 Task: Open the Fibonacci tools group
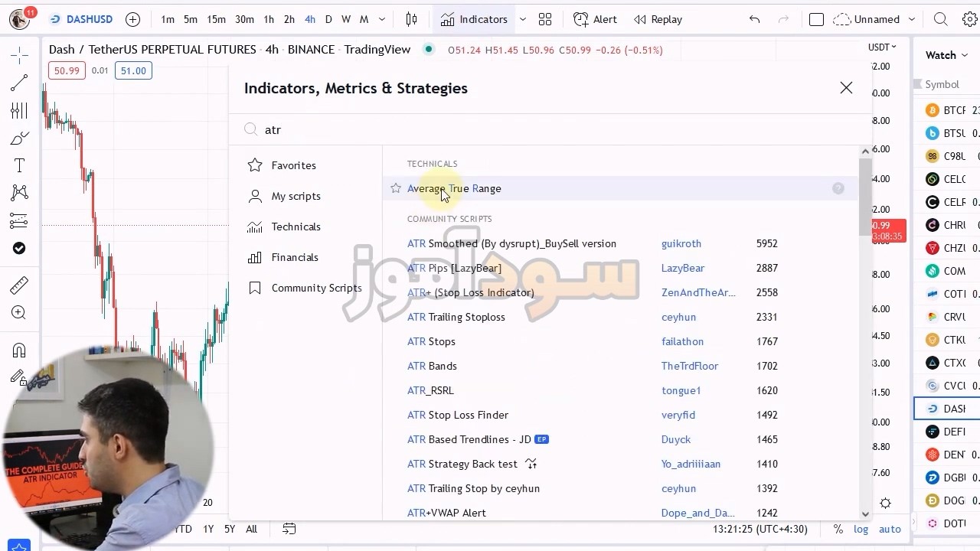pos(19,111)
